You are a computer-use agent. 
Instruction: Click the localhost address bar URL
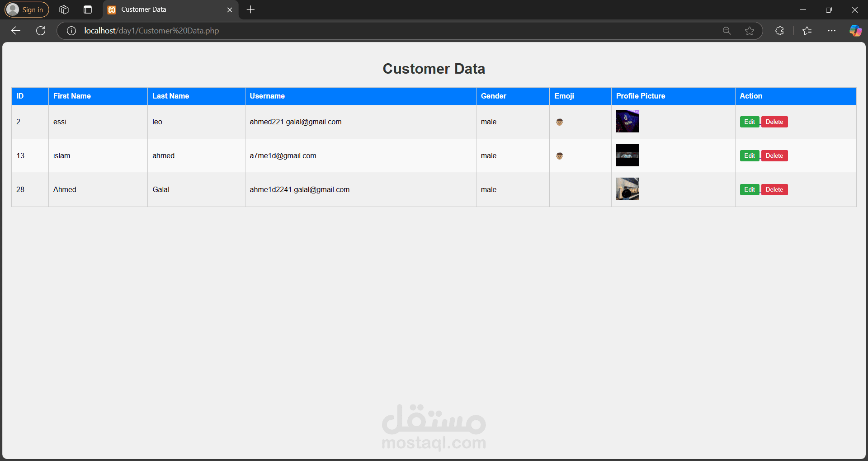click(151, 31)
